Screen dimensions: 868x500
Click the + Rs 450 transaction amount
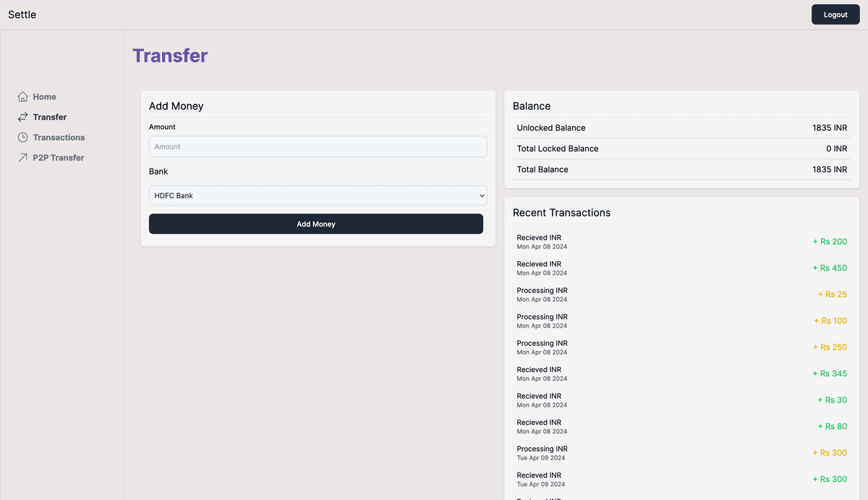click(x=830, y=268)
